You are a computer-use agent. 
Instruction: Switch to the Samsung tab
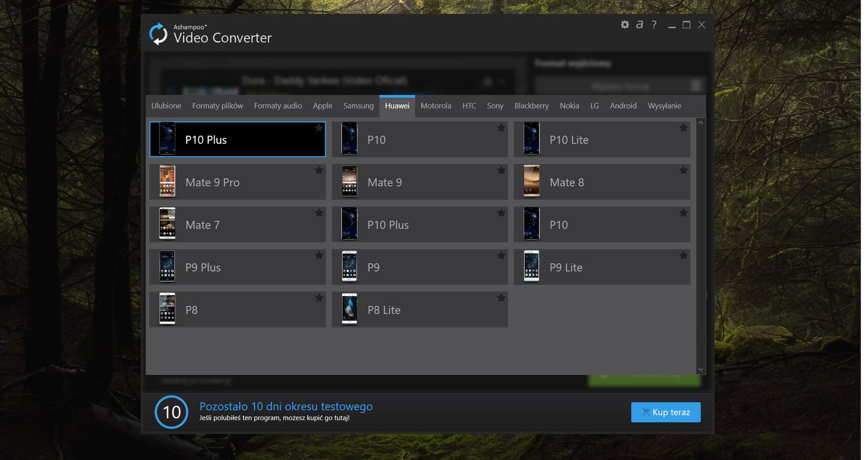pyautogui.click(x=359, y=106)
